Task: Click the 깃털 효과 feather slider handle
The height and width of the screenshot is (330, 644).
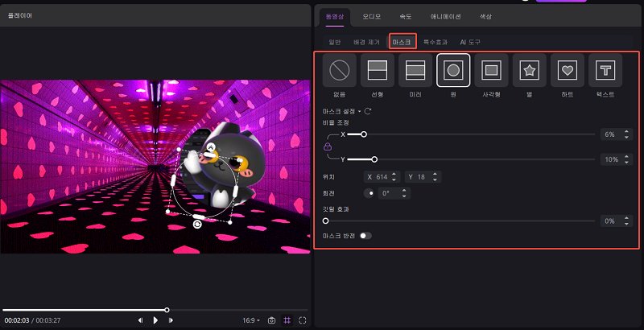Action: (x=326, y=221)
